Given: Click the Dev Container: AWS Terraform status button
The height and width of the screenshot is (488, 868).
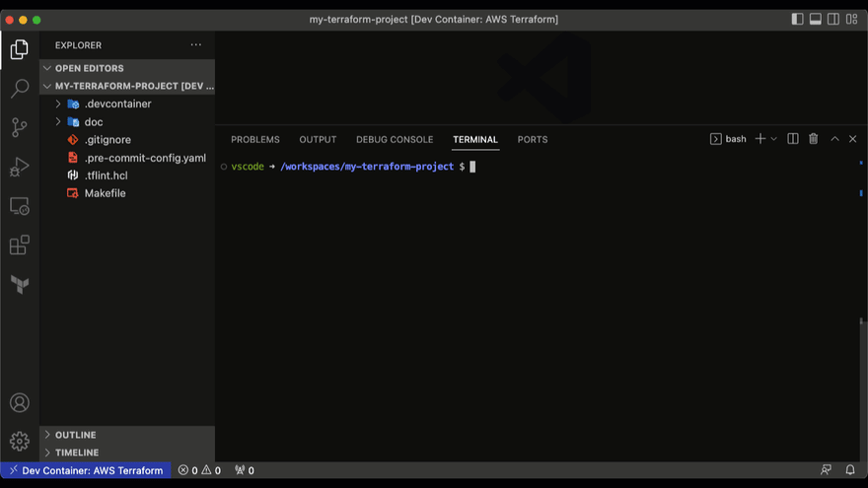Looking at the screenshot, I should [x=87, y=470].
